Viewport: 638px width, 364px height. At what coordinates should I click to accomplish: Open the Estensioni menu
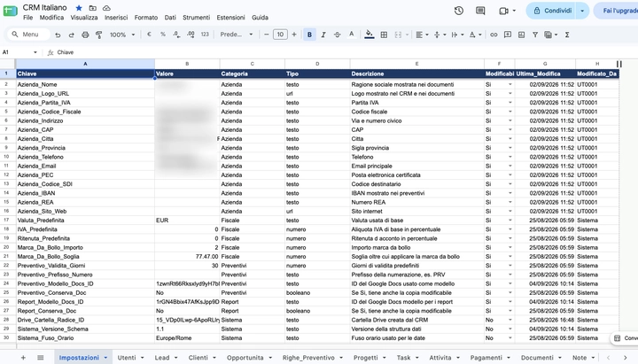click(x=230, y=18)
